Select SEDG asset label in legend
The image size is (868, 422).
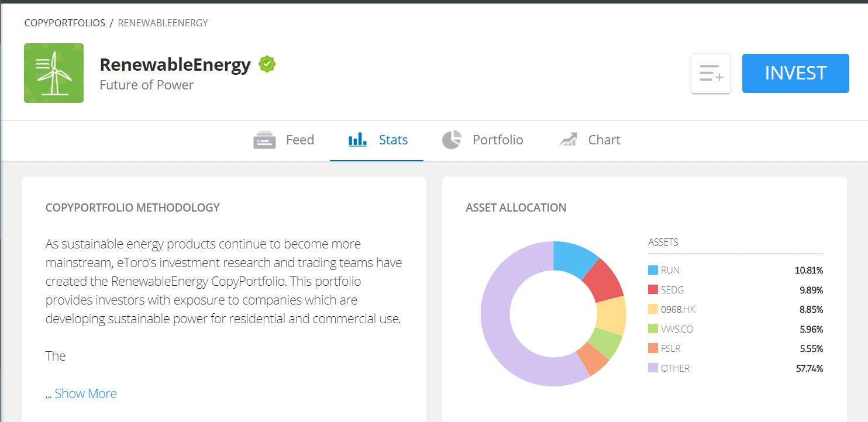point(672,290)
